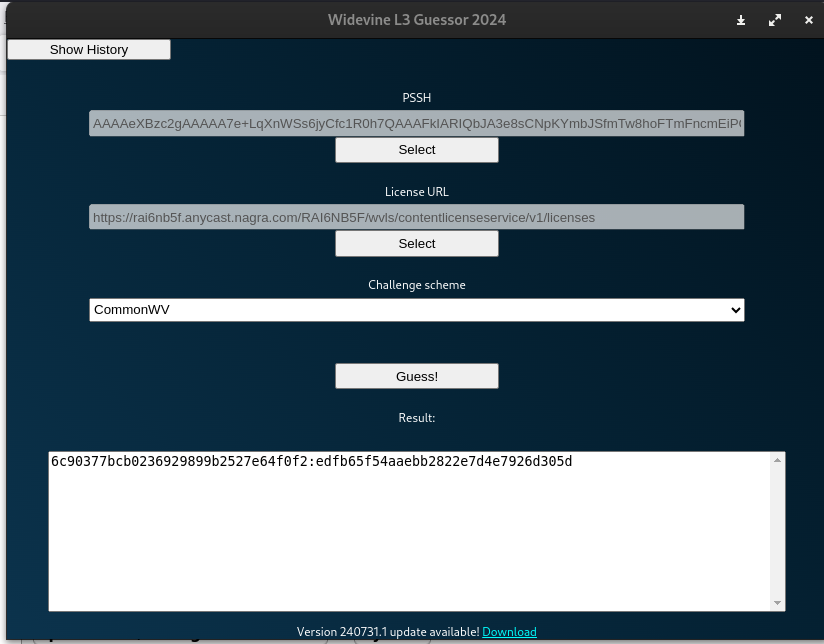Click the Guess! button
Viewport: 824px width, 644px height.
tap(417, 376)
